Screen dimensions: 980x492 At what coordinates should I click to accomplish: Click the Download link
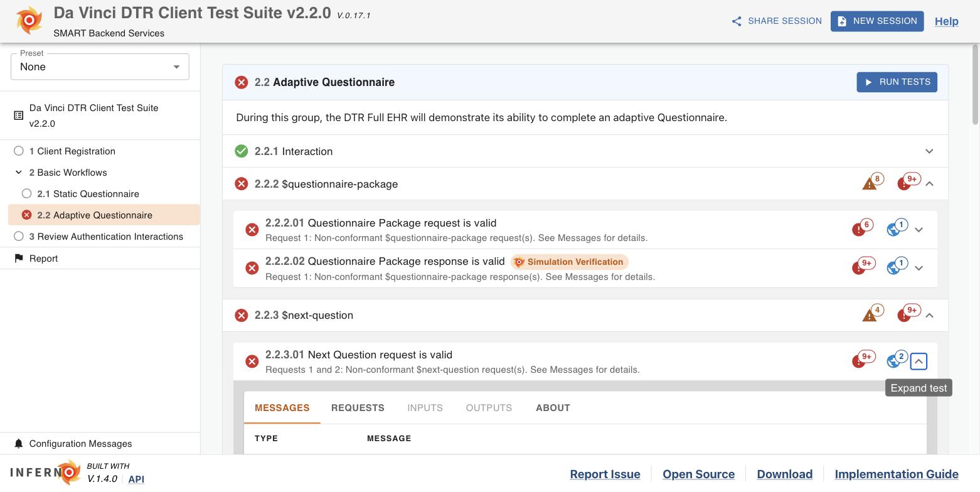[784, 474]
